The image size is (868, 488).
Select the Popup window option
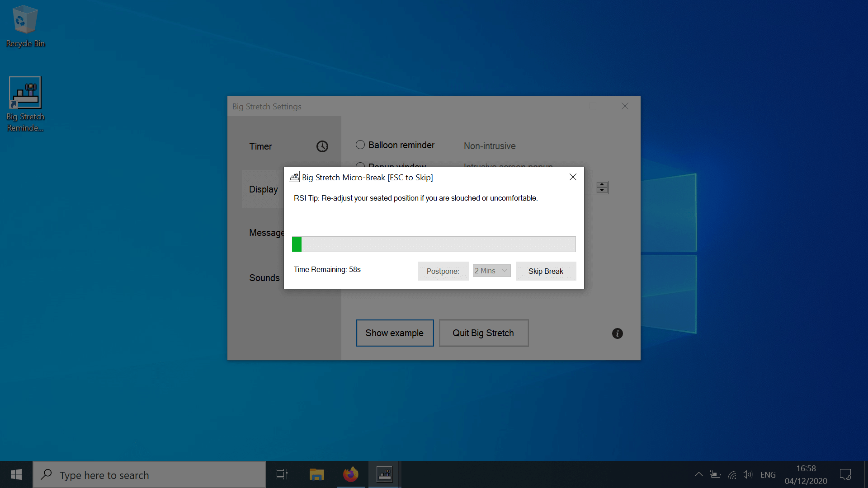(360, 166)
